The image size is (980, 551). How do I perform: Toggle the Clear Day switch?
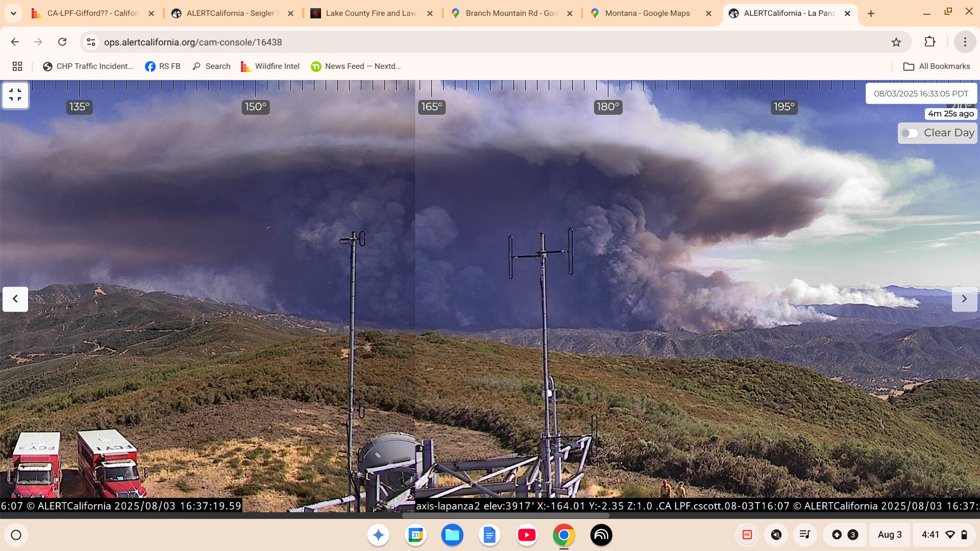click(x=910, y=133)
